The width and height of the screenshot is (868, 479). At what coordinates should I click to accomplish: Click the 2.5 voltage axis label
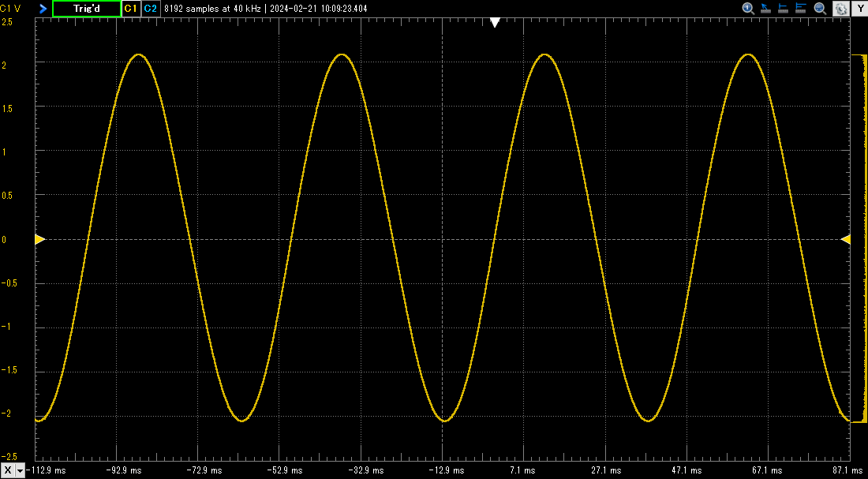coord(7,21)
